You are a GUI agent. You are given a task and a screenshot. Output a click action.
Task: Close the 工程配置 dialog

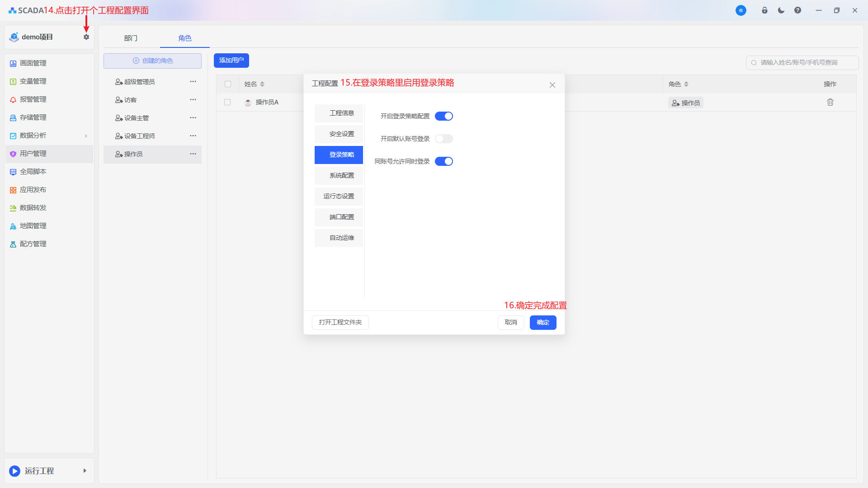[552, 85]
